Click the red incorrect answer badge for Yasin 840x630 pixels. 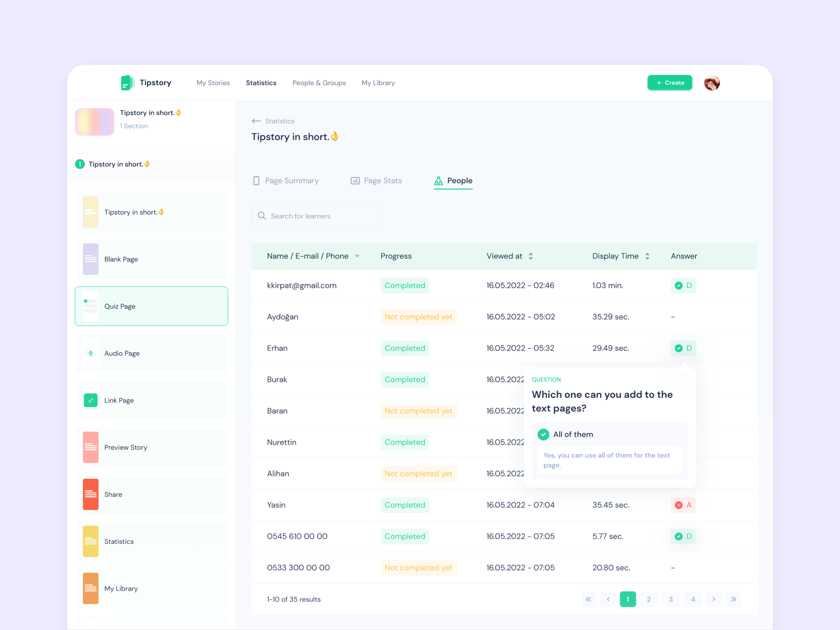click(x=683, y=505)
